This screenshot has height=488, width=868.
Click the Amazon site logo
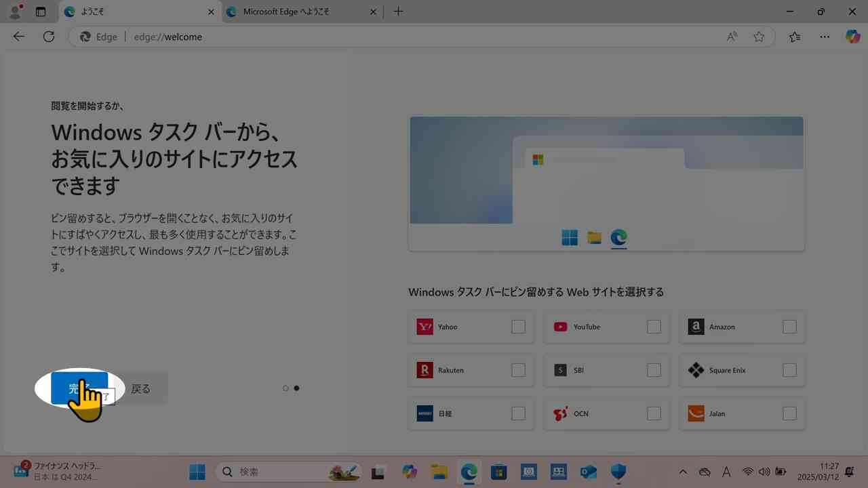(x=696, y=327)
